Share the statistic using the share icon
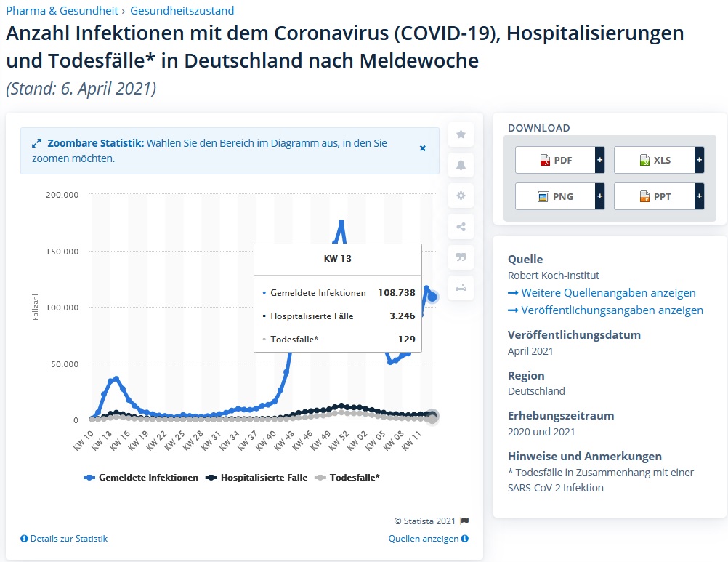 click(x=461, y=226)
